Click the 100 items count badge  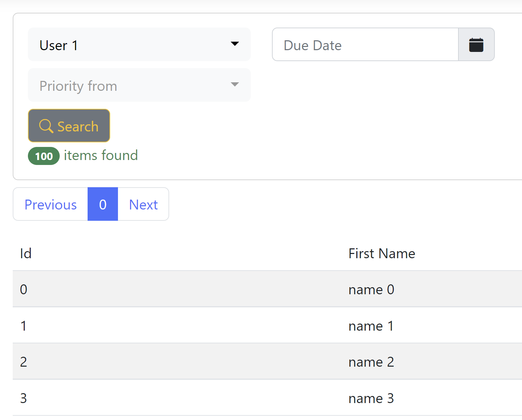44,156
